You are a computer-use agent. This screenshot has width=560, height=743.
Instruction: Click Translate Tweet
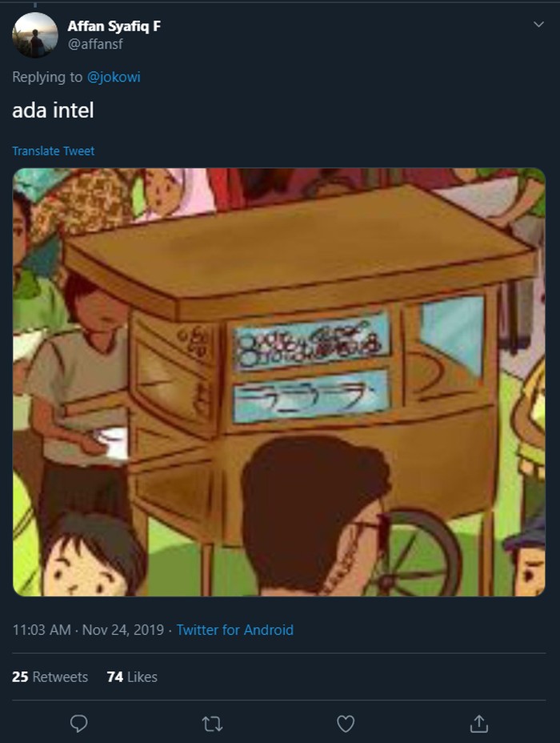(x=53, y=151)
